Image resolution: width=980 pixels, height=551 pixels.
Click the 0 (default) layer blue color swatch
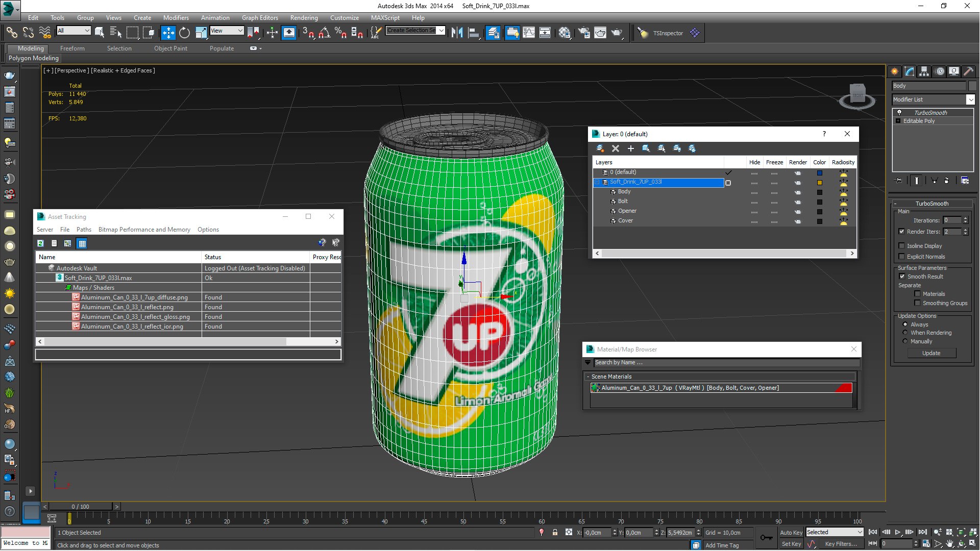point(820,172)
